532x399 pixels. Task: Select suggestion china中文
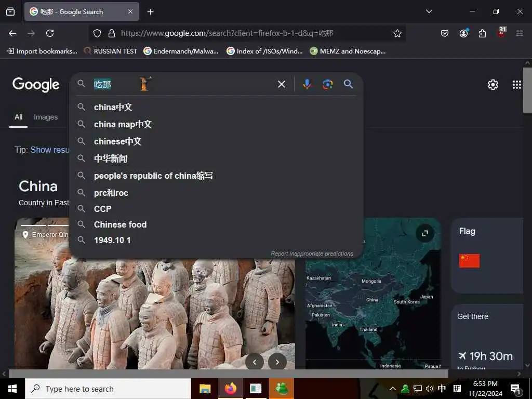point(216,107)
